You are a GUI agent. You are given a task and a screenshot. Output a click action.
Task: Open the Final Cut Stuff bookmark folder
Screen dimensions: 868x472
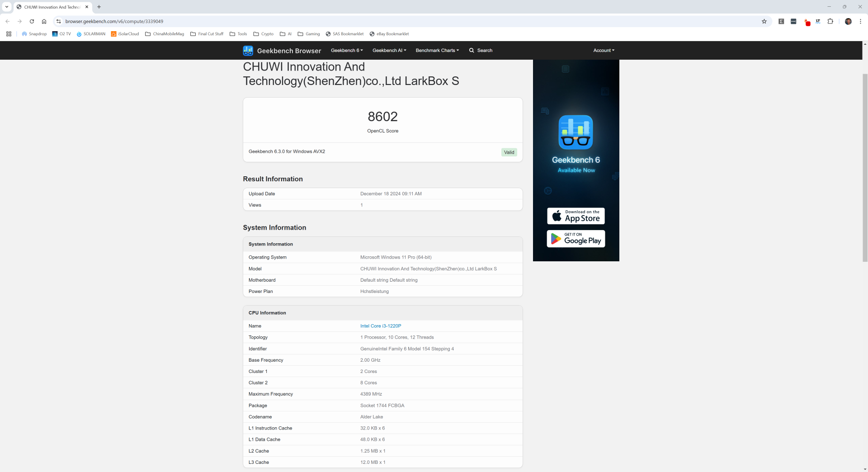(x=207, y=34)
